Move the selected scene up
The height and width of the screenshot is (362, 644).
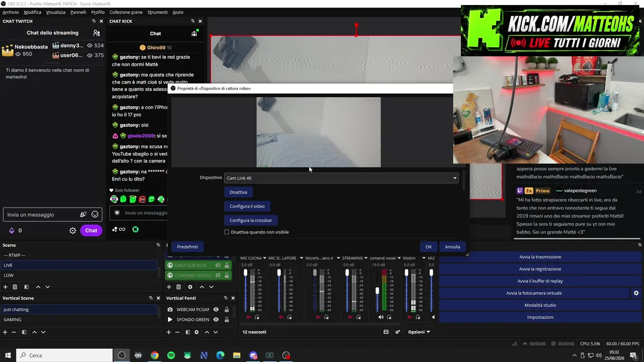(38, 287)
